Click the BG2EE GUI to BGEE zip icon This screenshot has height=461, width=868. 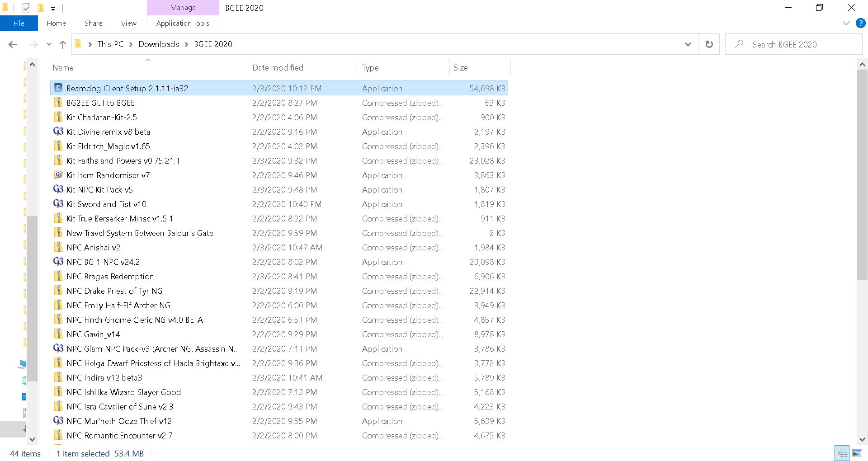pos(58,103)
